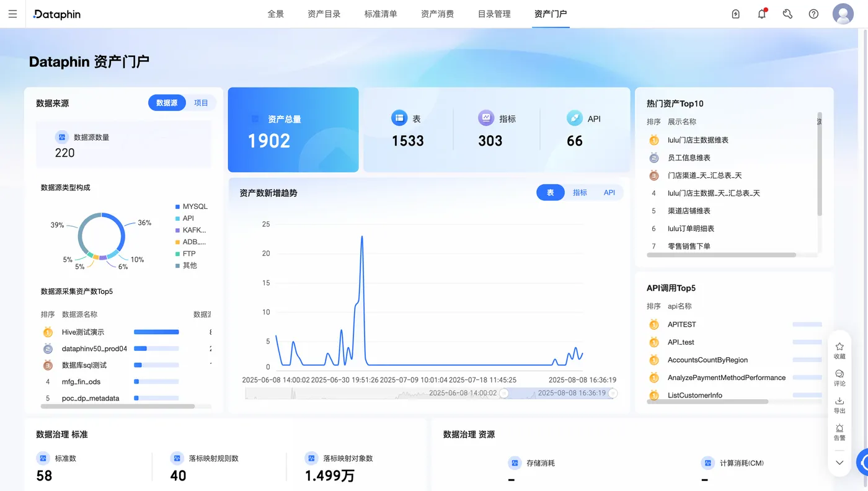This screenshot has width=868, height=491.
Task: Click the 落标映射对象数 icon
Action: [x=311, y=459]
